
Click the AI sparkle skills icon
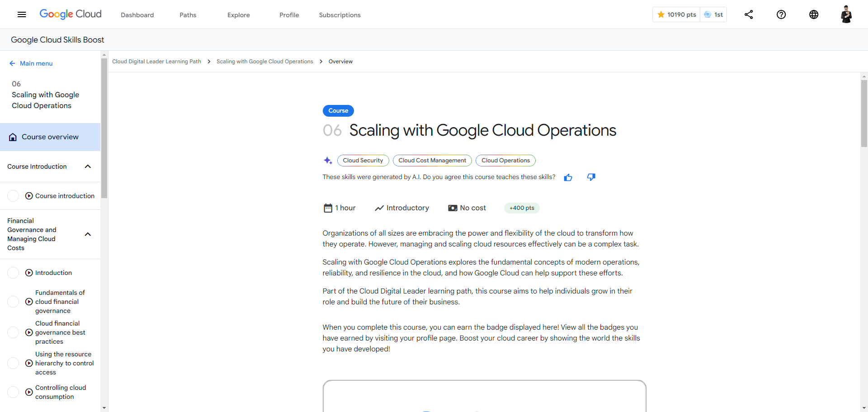coord(328,161)
